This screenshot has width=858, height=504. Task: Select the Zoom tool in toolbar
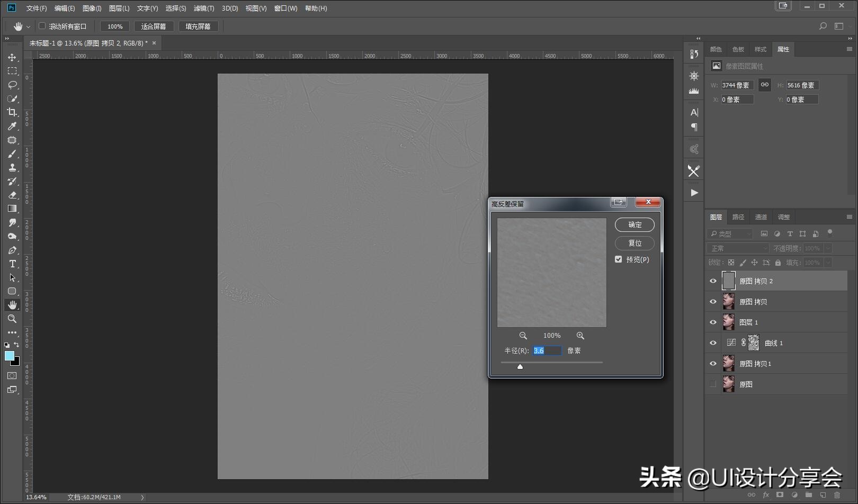pyautogui.click(x=12, y=319)
